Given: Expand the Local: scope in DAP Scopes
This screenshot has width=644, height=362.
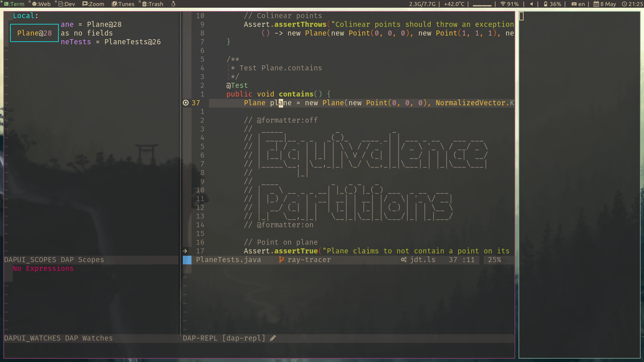Looking at the screenshot, I should pyautogui.click(x=25, y=15).
